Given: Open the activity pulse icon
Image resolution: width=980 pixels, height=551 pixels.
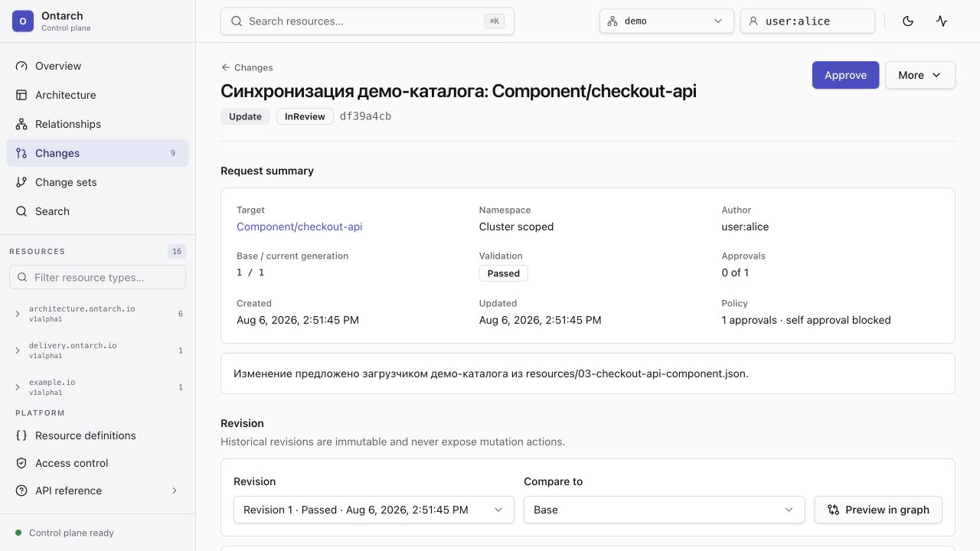Looking at the screenshot, I should (942, 21).
